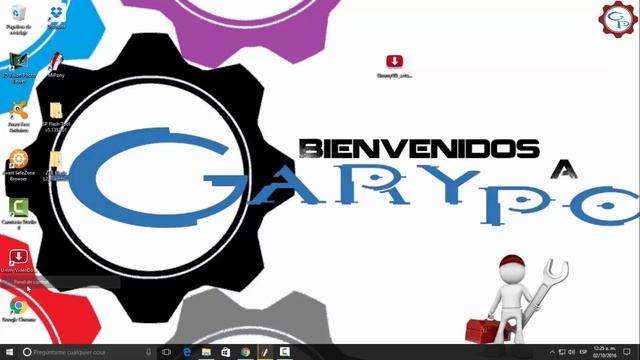Image resolution: width=640 pixels, height=360 pixels.
Task: Open the Ummy Video Downloader shortcut on the left
Action: click(18, 261)
